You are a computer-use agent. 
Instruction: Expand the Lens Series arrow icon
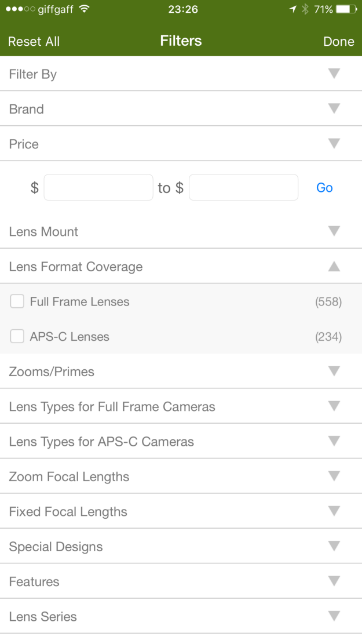point(334,616)
